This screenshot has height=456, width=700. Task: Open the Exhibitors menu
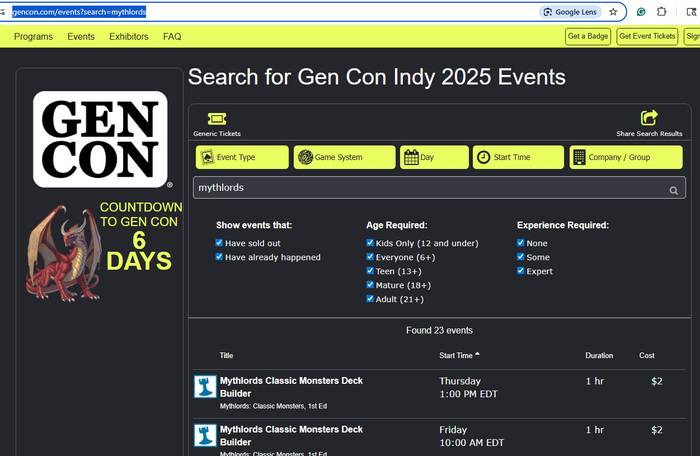click(128, 37)
